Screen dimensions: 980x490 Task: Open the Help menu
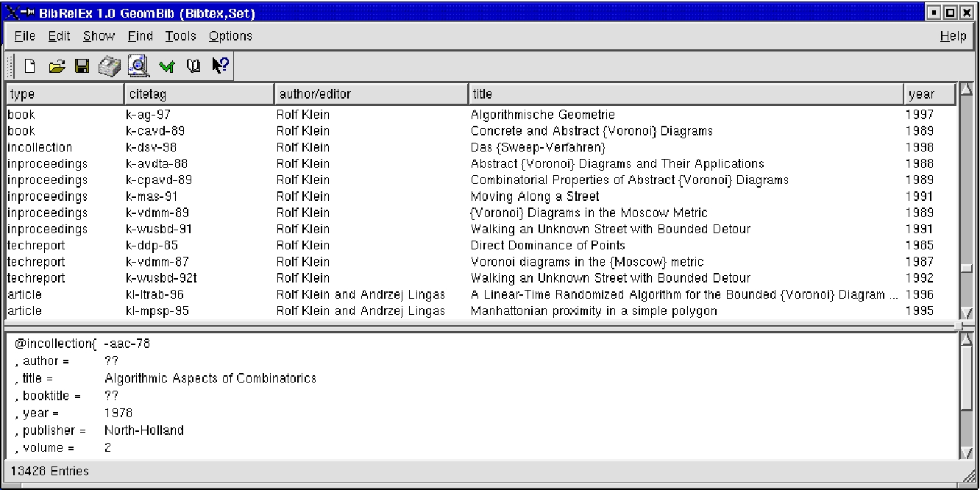[x=953, y=36]
